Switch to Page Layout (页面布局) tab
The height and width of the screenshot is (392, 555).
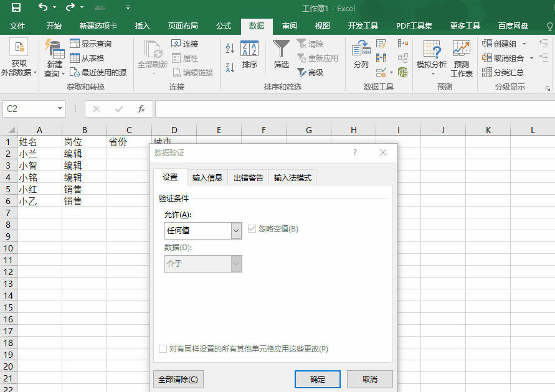tap(183, 26)
